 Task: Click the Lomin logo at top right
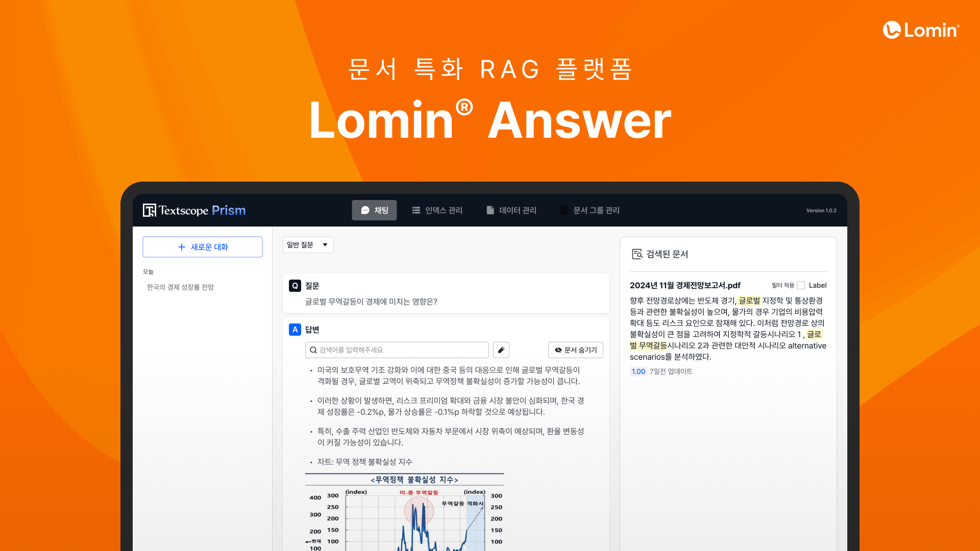[x=921, y=30]
